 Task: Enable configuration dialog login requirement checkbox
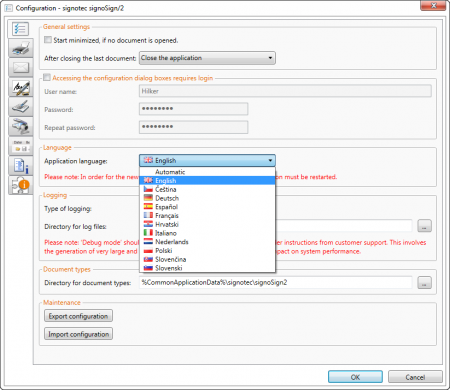47,77
